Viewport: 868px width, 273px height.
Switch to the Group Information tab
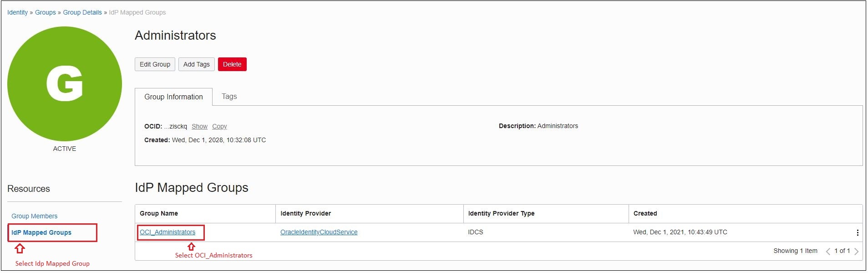point(173,97)
